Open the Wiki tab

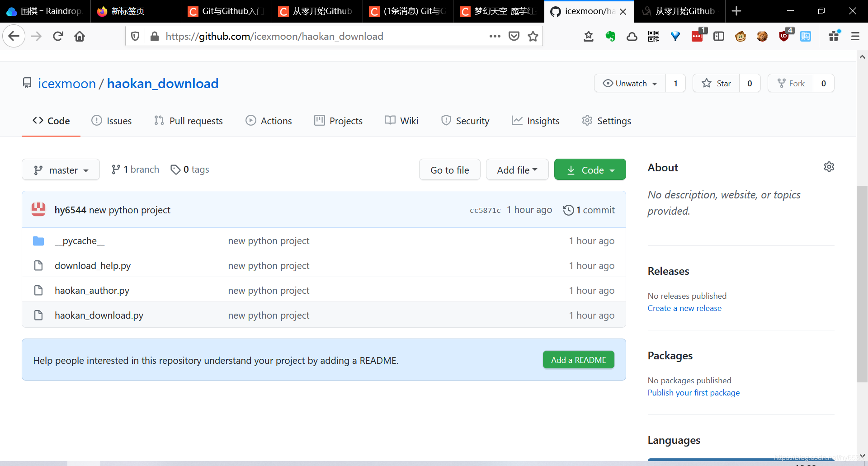[401, 121]
